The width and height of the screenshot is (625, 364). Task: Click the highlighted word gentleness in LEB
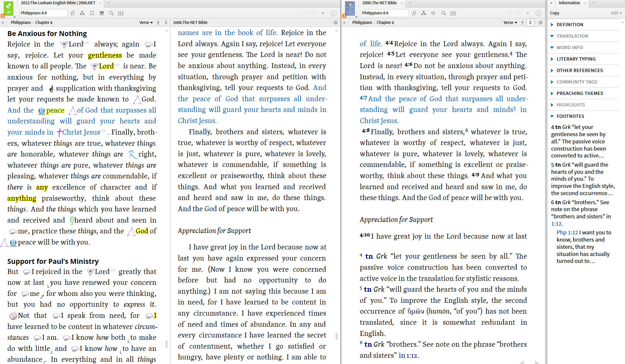(x=105, y=55)
